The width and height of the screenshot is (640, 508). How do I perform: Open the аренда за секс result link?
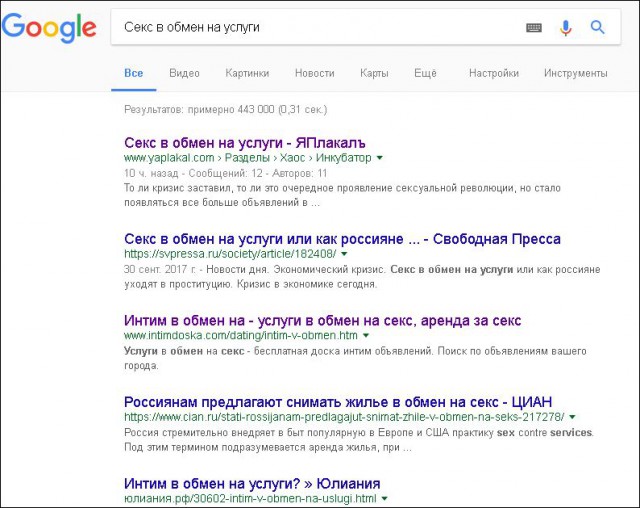pyautogui.click(x=322, y=320)
